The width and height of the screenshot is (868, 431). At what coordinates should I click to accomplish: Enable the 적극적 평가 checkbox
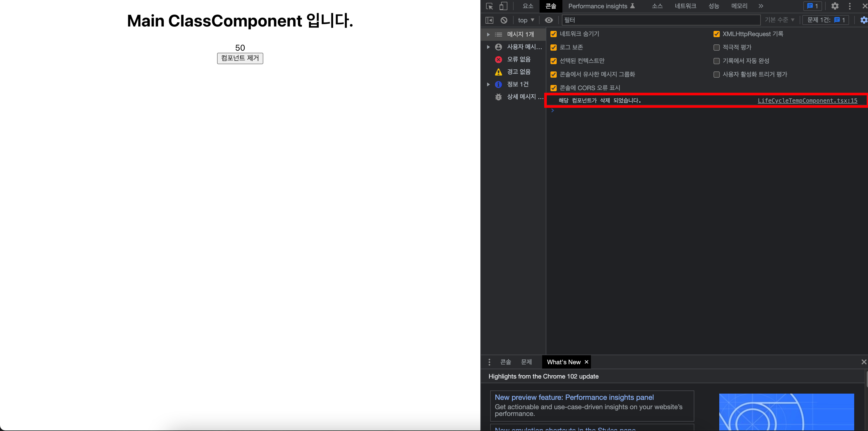pos(716,48)
